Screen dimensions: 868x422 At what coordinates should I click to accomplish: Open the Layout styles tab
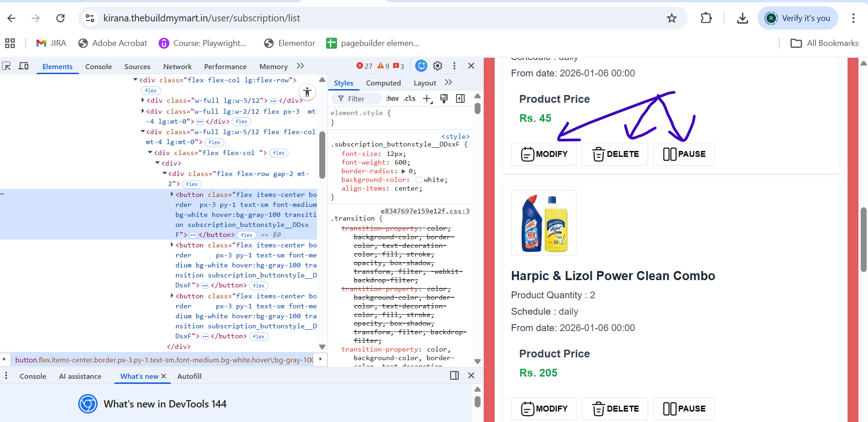pyautogui.click(x=425, y=83)
